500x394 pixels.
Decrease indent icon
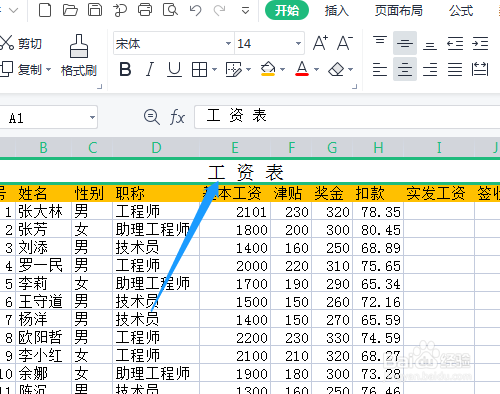coord(455,44)
